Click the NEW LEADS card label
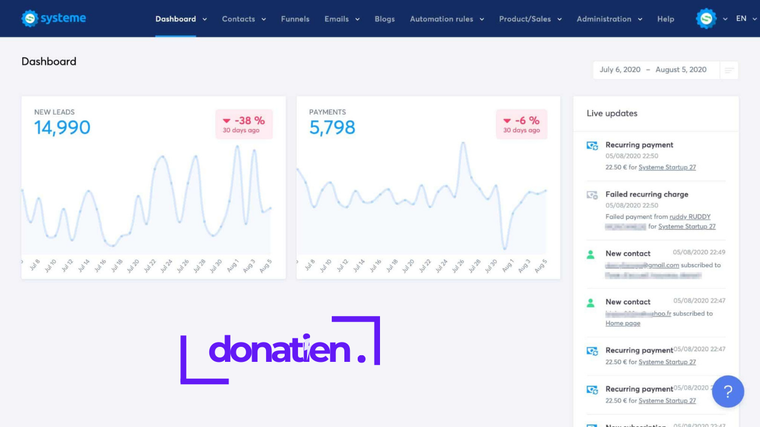 click(54, 112)
